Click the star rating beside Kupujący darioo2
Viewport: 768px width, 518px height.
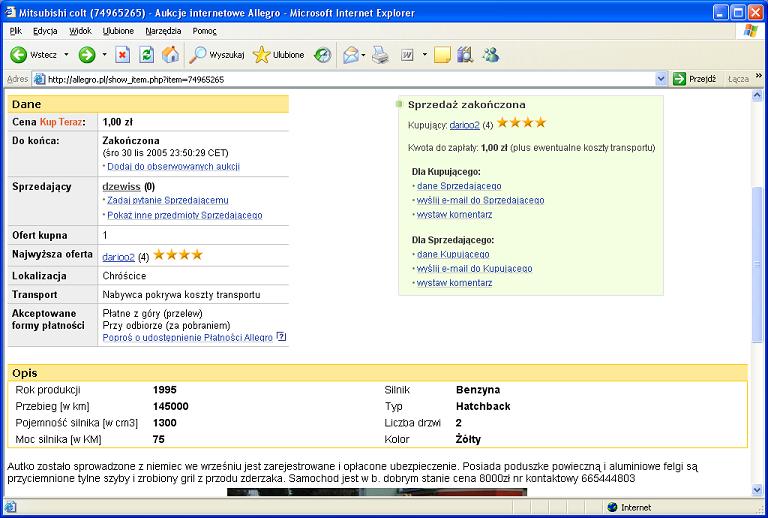[x=521, y=122]
